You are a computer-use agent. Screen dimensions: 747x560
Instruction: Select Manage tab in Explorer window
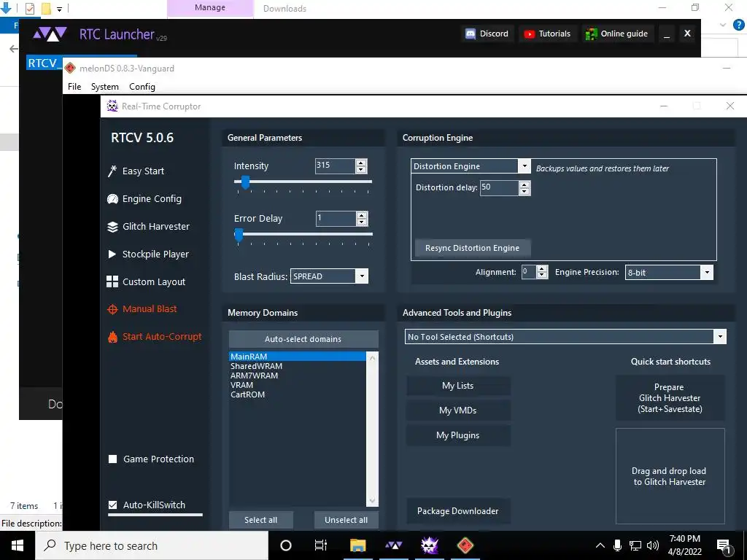tap(210, 8)
